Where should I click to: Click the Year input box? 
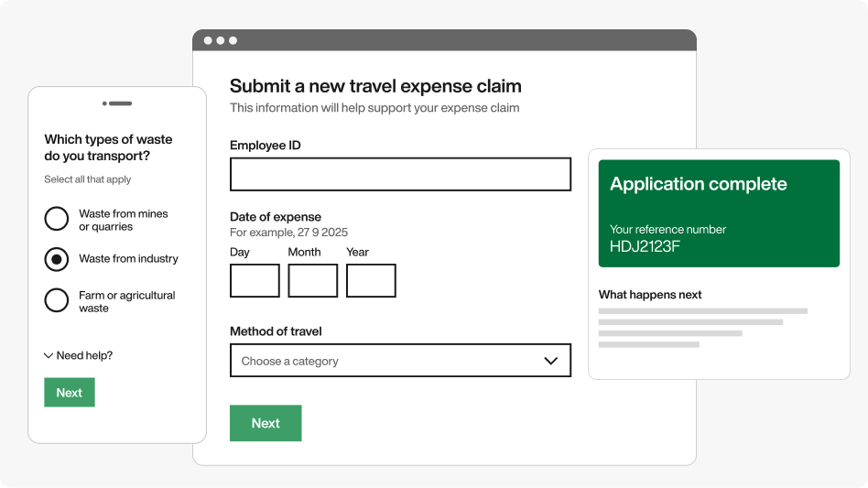371,281
